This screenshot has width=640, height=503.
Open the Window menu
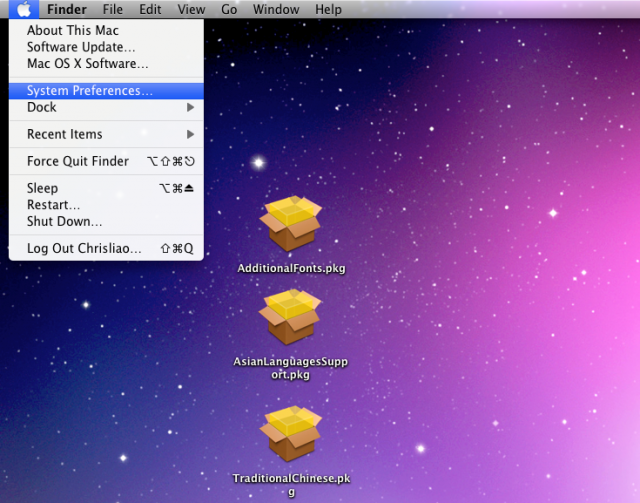(276, 9)
